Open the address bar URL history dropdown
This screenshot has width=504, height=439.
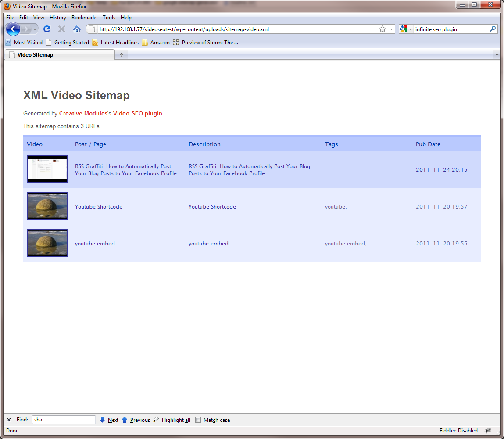[391, 29]
